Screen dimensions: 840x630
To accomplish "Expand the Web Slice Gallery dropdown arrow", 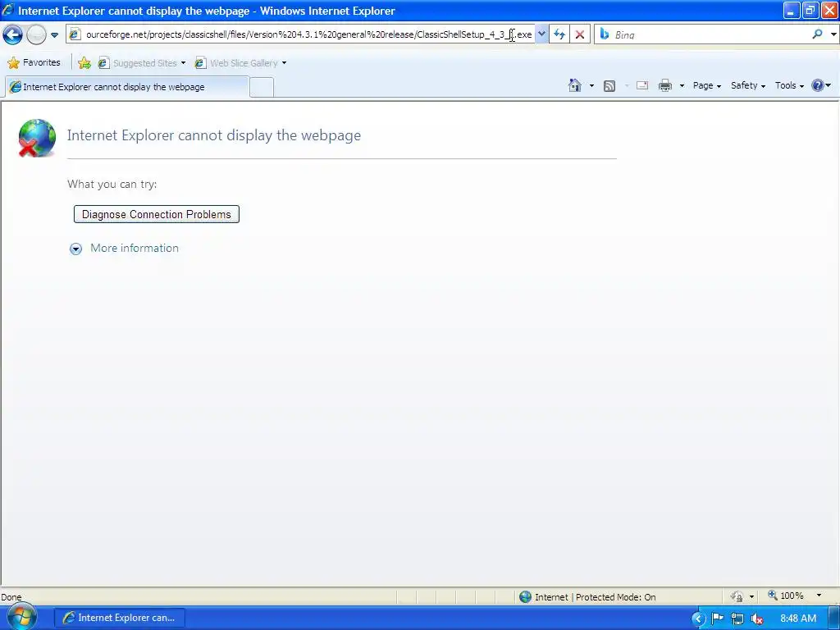I will pos(284,63).
